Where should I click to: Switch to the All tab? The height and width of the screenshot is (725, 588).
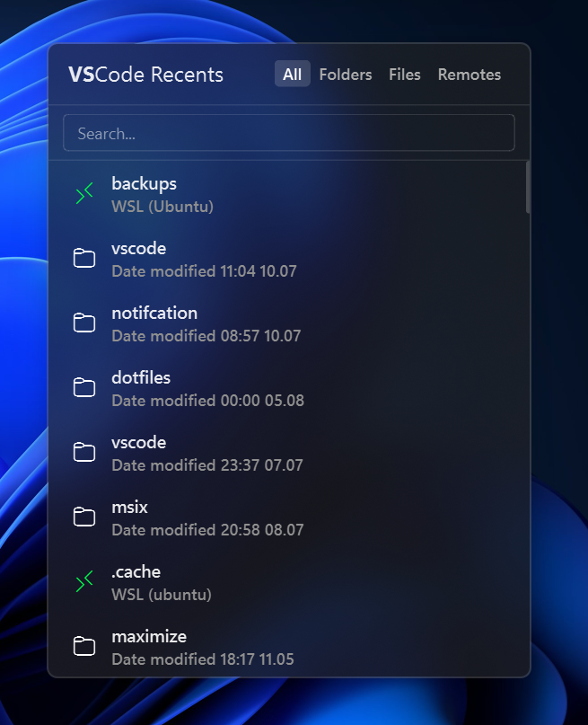(292, 74)
